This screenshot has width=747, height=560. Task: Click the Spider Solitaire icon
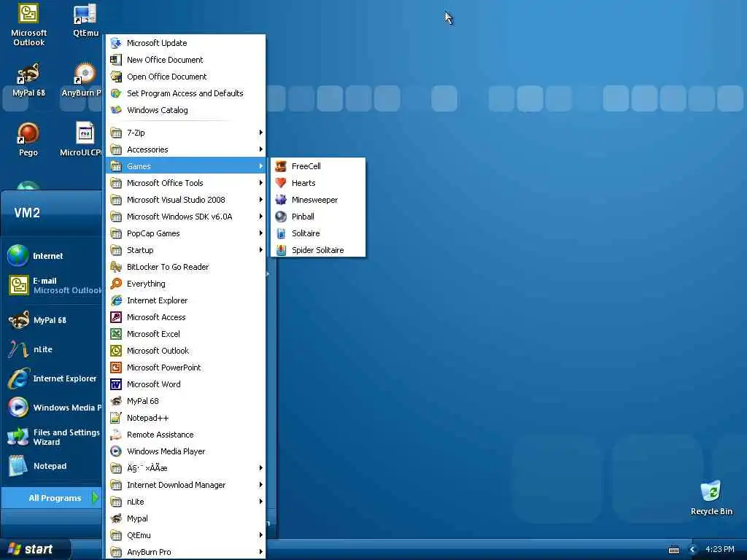coord(281,250)
